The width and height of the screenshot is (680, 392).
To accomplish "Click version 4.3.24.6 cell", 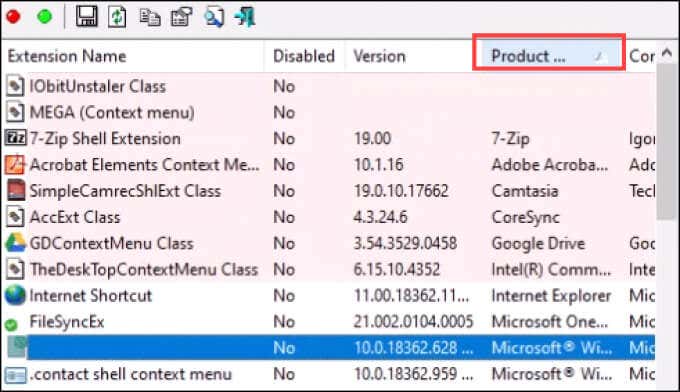I will click(380, 217).
